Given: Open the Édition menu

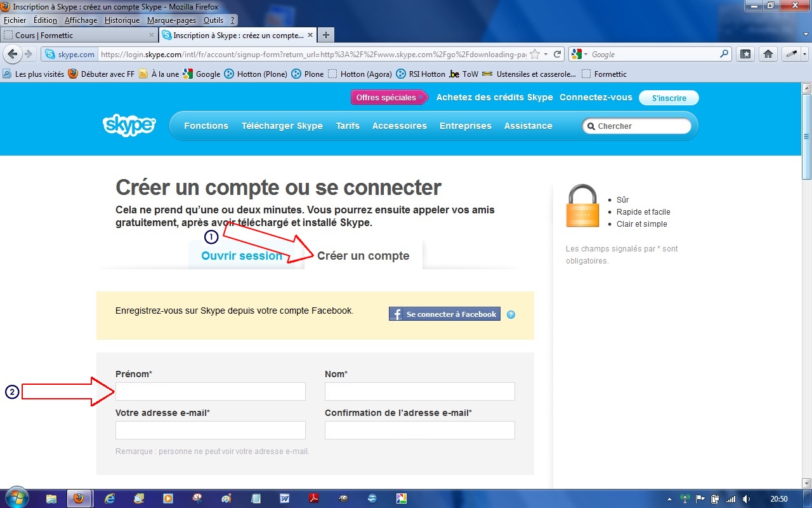Looking at the screenshot, I should click(x=45, y=20).
